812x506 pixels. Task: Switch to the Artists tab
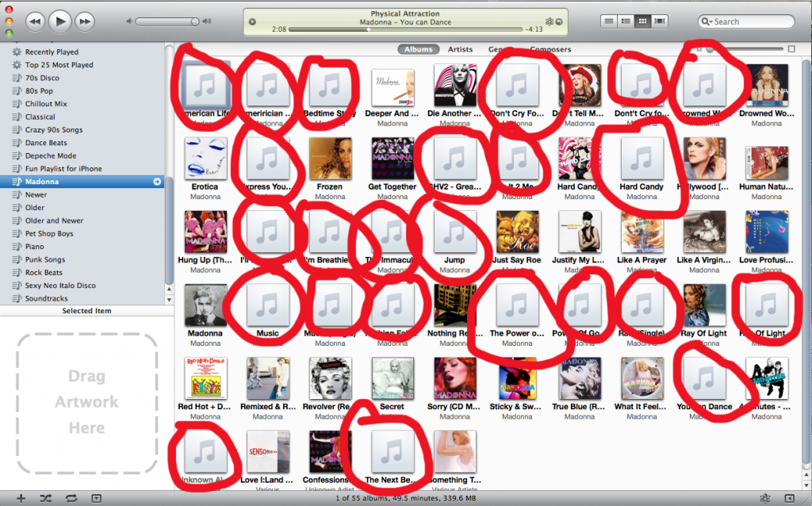[460, 48]
